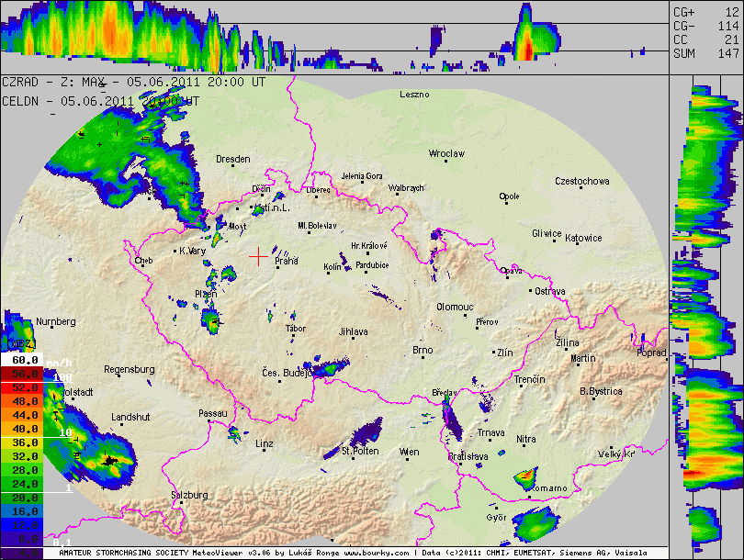Click the Brno city label

click(x=423, y=350)
